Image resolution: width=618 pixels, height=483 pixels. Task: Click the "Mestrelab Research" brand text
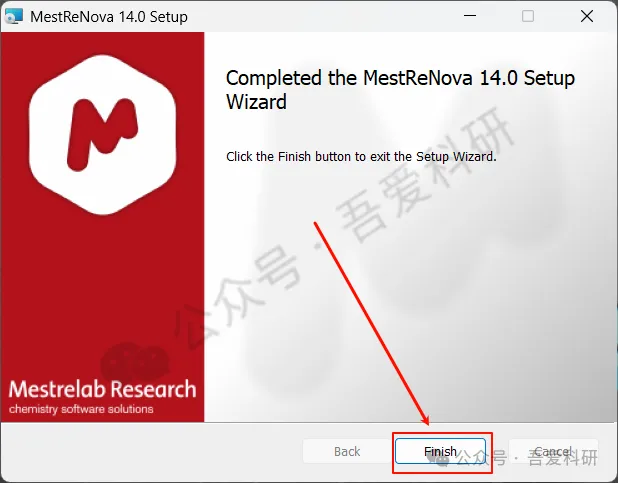coord(102,389)
